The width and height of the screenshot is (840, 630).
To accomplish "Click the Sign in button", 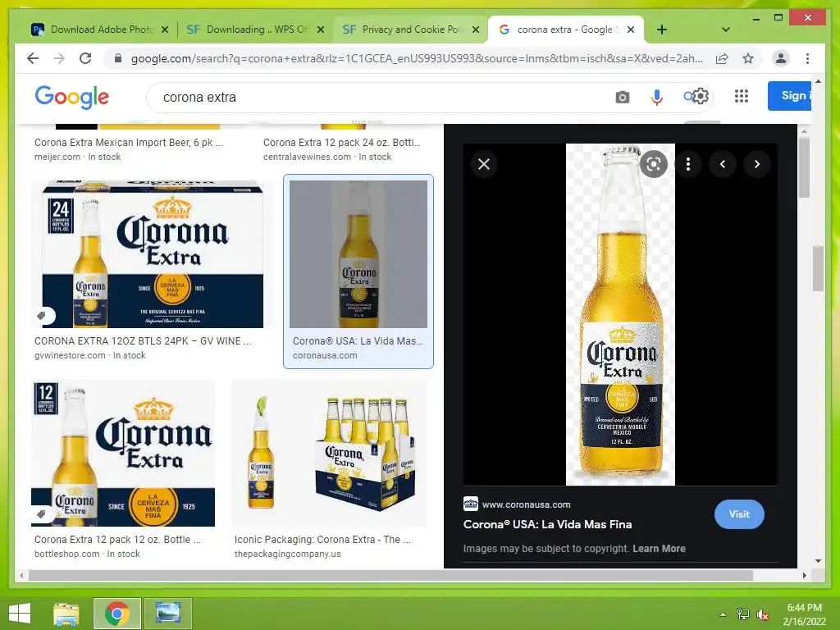I will (x=790, y=96).
